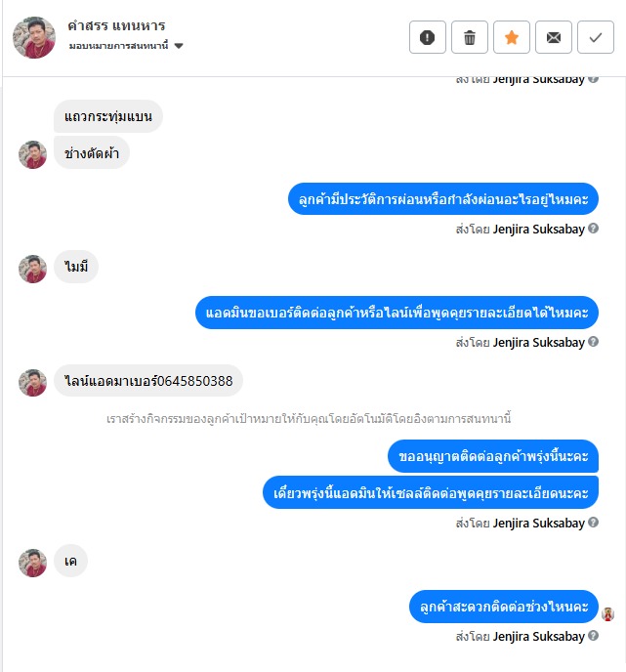626x672 pixels.
Task: Open customer profile photo in header
Action: pyautogui.click(x=34, y=37)
